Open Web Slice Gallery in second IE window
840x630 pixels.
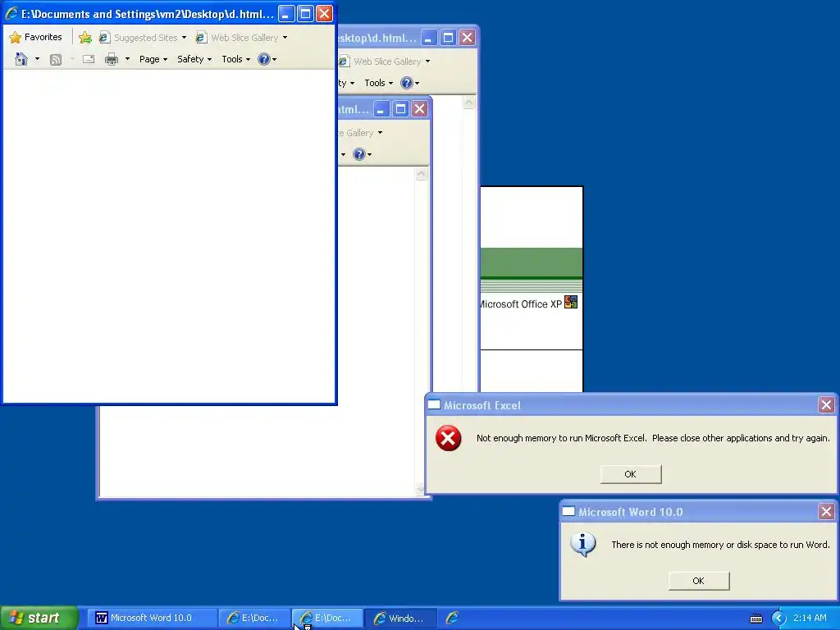pyautogui.click(x=382, y=61)
